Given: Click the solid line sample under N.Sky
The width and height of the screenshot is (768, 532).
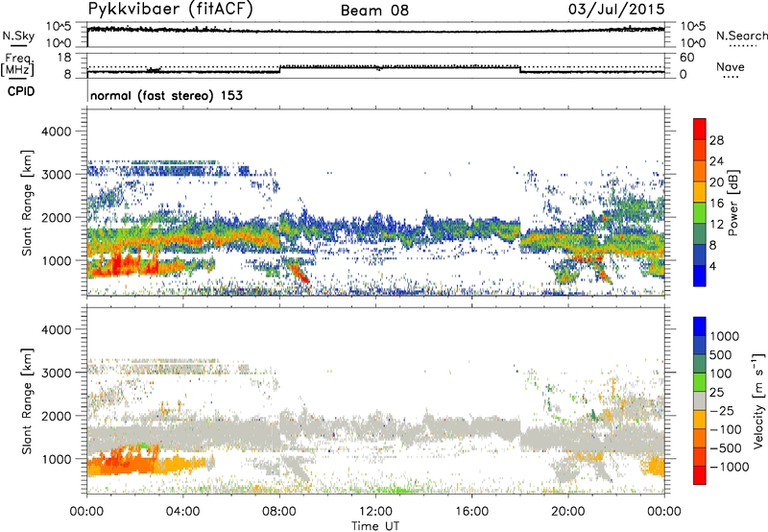Looking at the screenshot, I should pyautogui.click(x=18, y=45).
